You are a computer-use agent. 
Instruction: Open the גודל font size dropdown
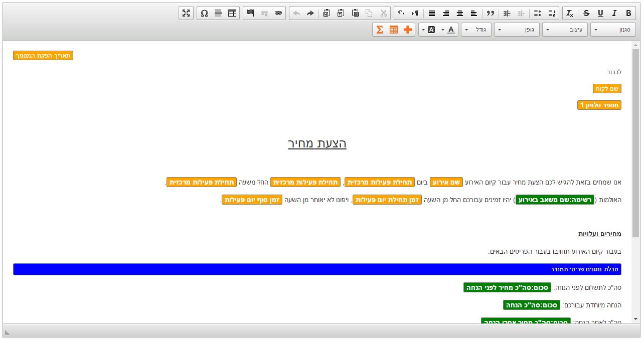pos(475,30)
